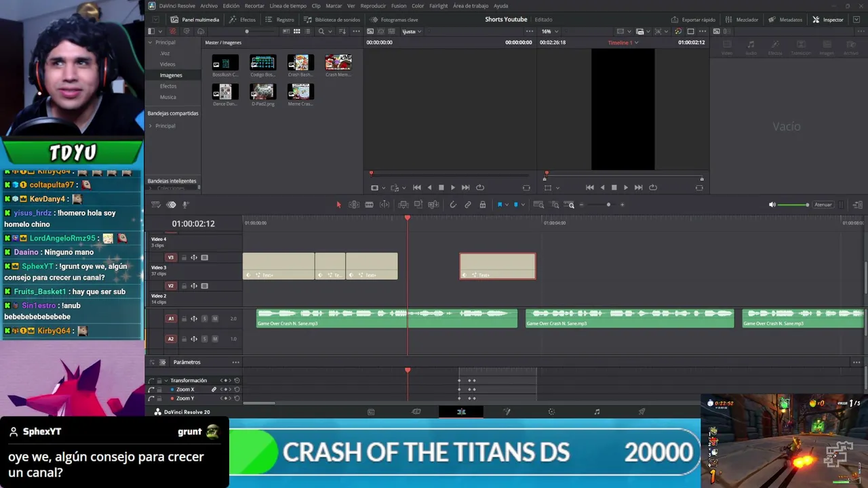Open the marker color dropdown arrow

coord(522,205)
